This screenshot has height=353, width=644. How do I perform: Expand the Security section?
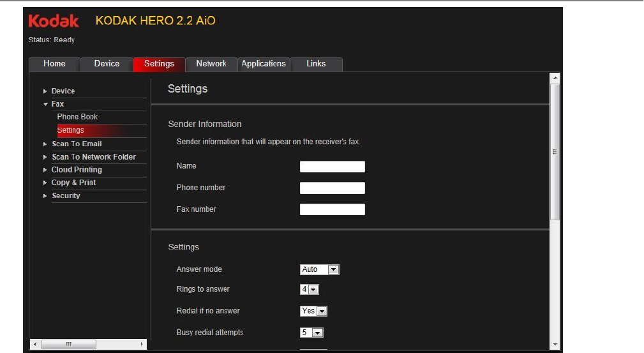coord(45,196)
